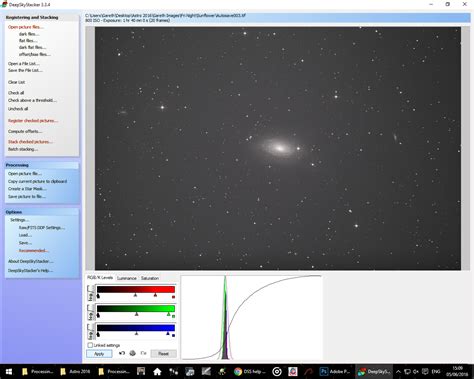Click the red channel midtone slider marker
The image size is (474, 379).
point(135,295)
